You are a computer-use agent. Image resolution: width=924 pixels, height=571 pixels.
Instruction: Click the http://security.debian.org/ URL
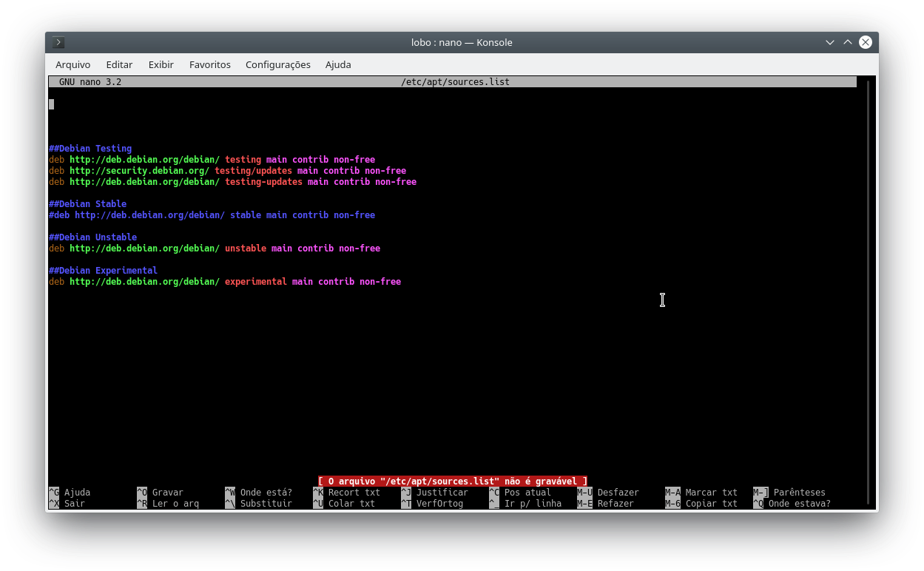[139, 171]
